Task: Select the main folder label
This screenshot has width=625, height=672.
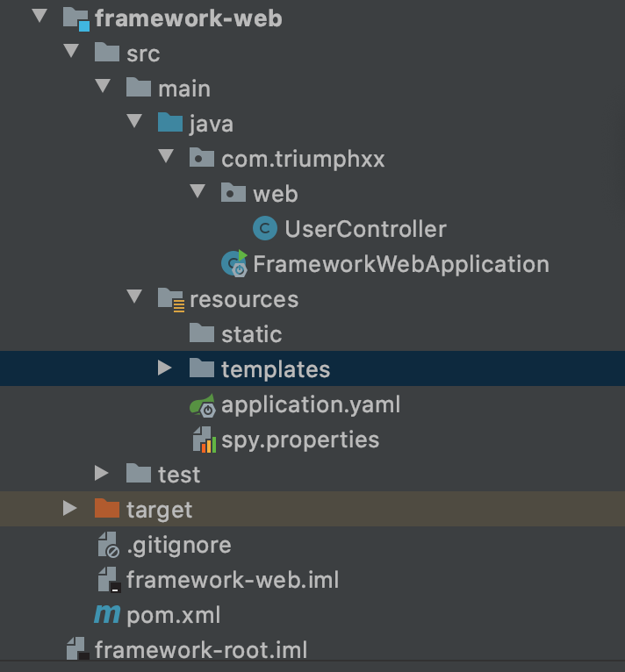Action: (x=184, y=89)
